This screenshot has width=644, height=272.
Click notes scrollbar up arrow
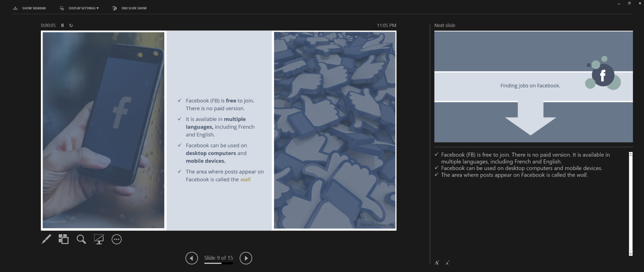pyautogui.click(x=630, y=154)
